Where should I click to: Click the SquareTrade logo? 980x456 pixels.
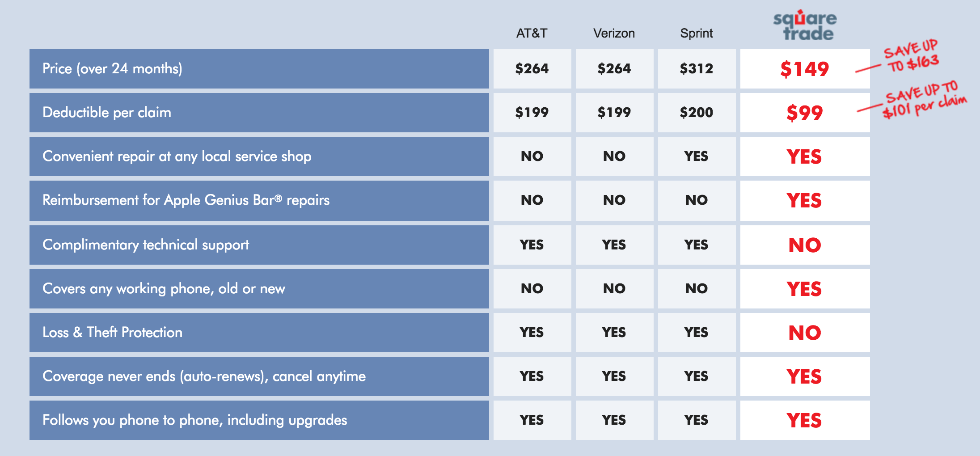click(x=805, y=26)
